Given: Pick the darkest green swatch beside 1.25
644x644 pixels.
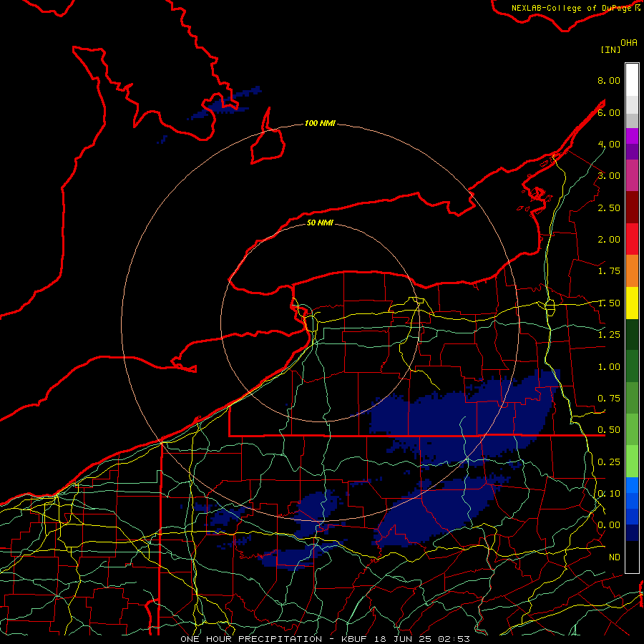Looking at the screenshot, I should click(632, 335).
